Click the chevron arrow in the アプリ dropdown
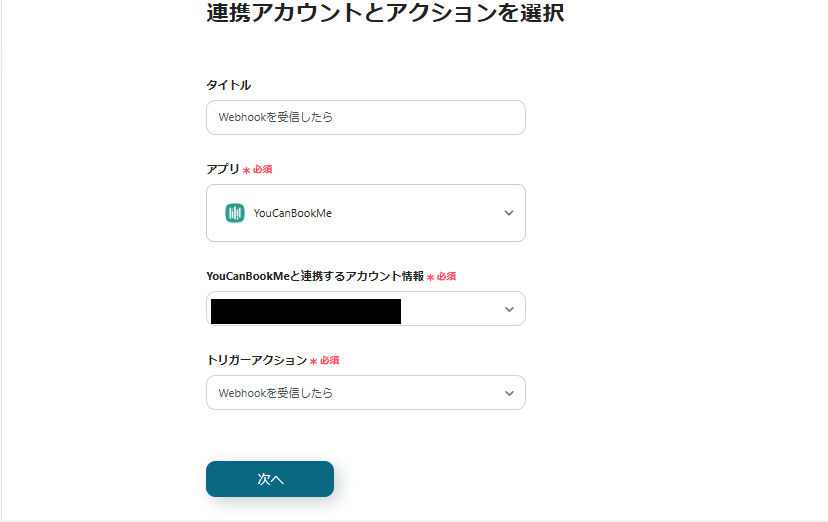This screenshot has height=522, width=828. click(509, 213)
